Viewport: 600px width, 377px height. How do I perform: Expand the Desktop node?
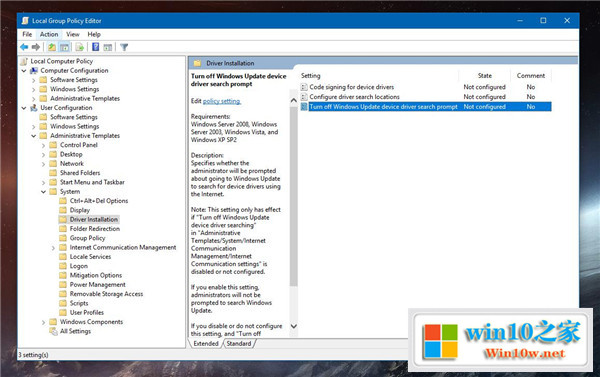point(43,155)
